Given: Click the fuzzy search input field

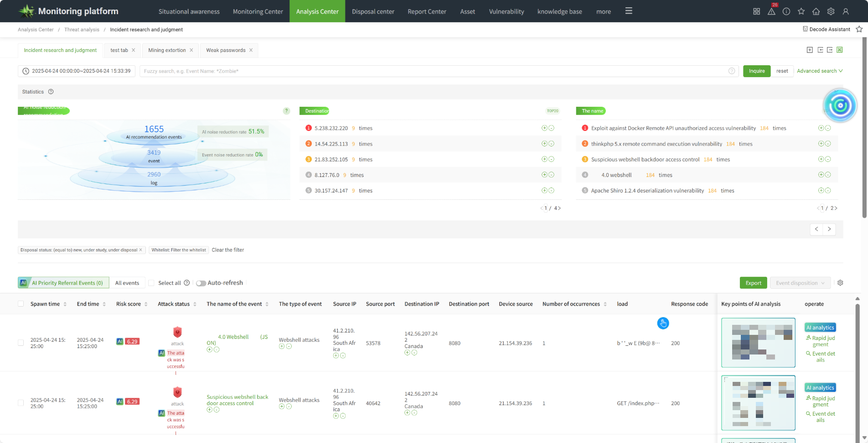Looking at the screenshot, I should (x=433, y=71).
